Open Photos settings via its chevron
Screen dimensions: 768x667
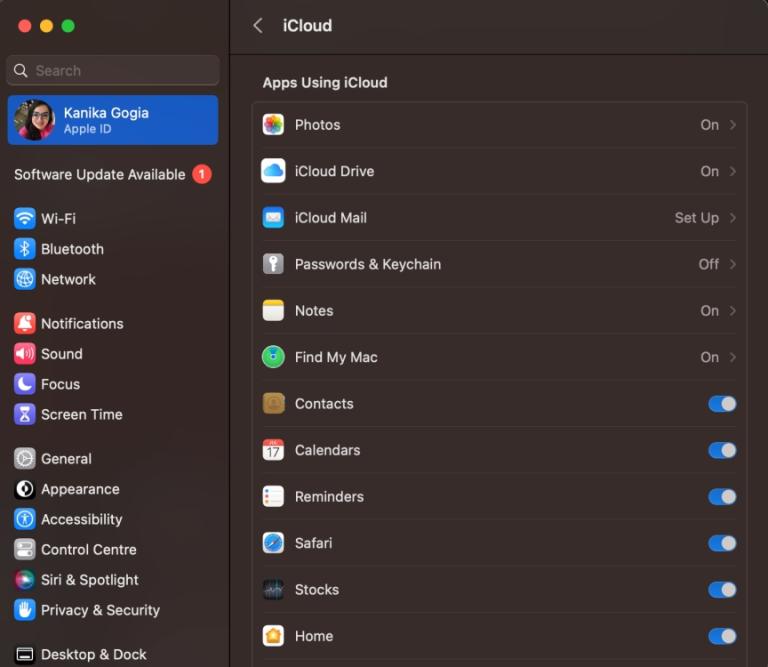click(x=733, y=125)
